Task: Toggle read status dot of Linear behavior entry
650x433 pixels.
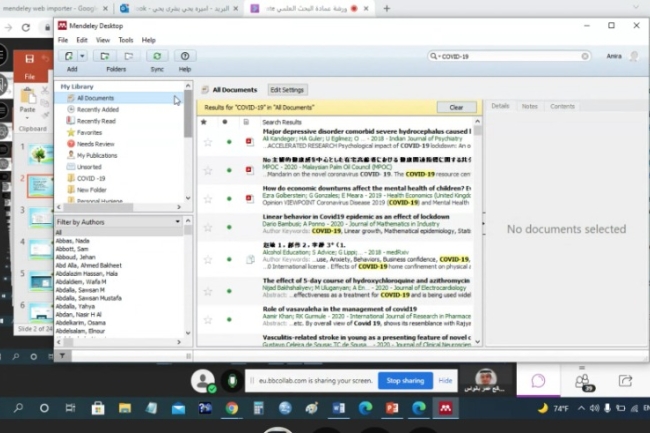Action: [229, 227]
